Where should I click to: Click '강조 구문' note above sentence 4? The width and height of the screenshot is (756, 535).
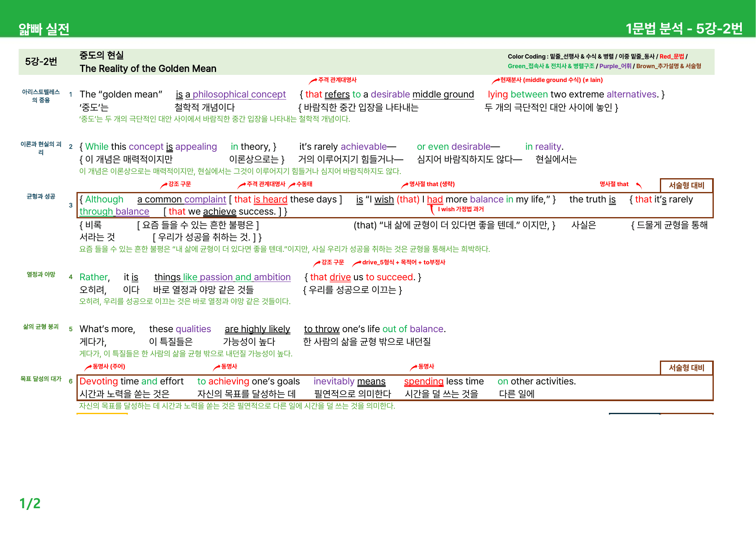[333, 262]
